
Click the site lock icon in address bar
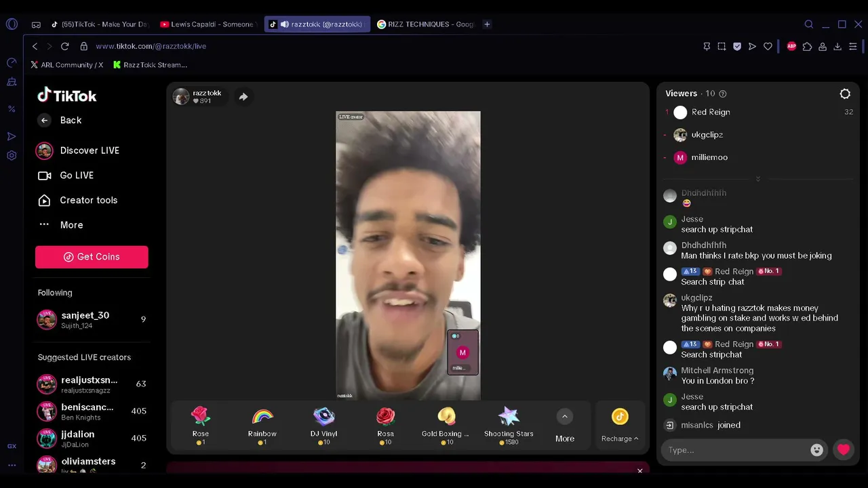click(x=84, y=46)
